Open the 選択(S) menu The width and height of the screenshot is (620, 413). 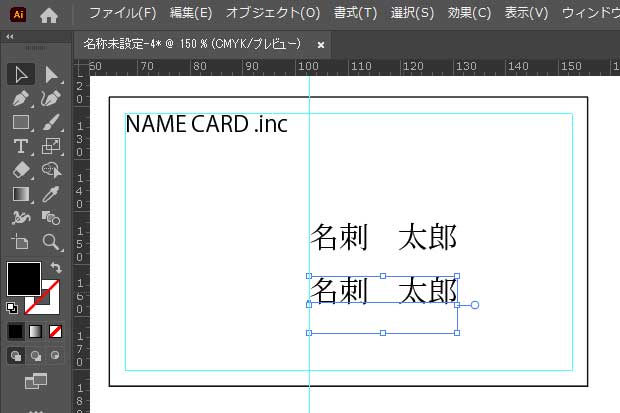click(412, 13)
